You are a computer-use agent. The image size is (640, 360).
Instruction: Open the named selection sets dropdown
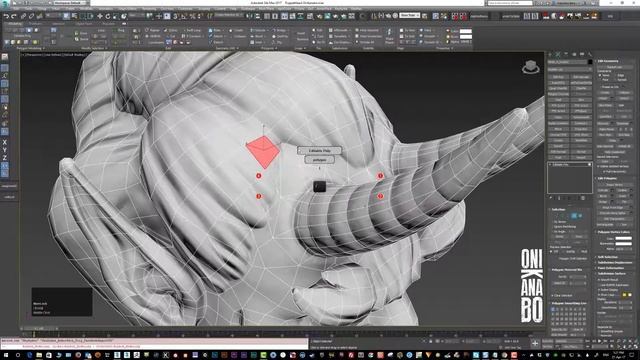click(x=229, y=16)
